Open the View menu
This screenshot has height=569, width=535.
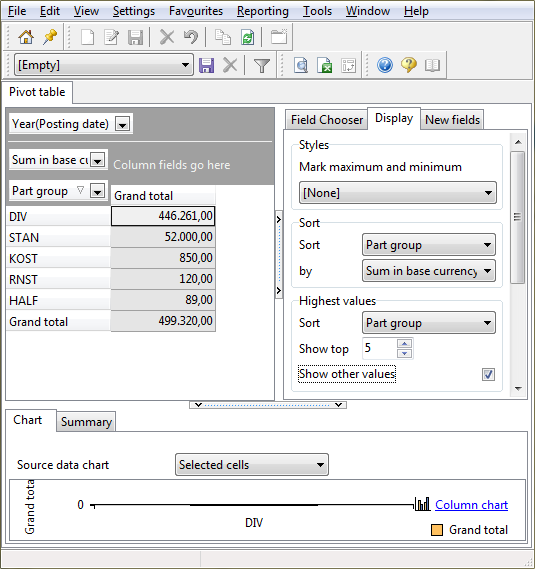click(86, 11)
